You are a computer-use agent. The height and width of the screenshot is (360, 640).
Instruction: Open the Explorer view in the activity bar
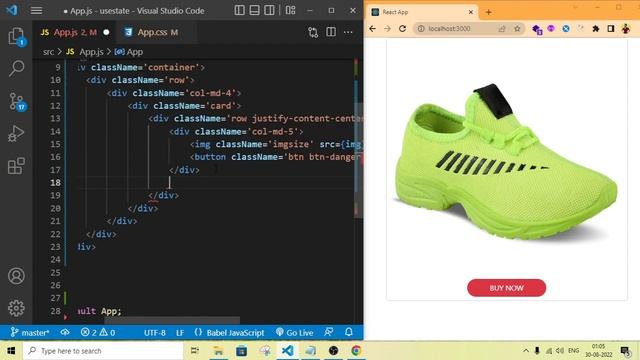tap(16, 36)
